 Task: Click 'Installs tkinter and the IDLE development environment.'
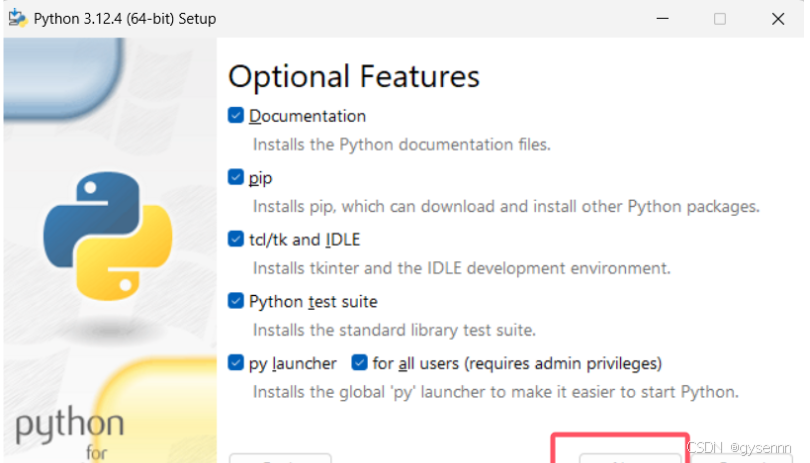point(461,268)
